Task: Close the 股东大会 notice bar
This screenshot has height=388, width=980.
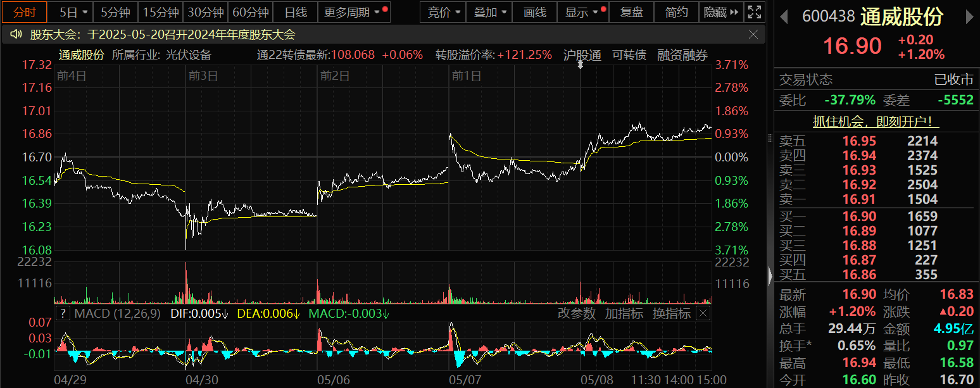Action: (x=753, y=34)
